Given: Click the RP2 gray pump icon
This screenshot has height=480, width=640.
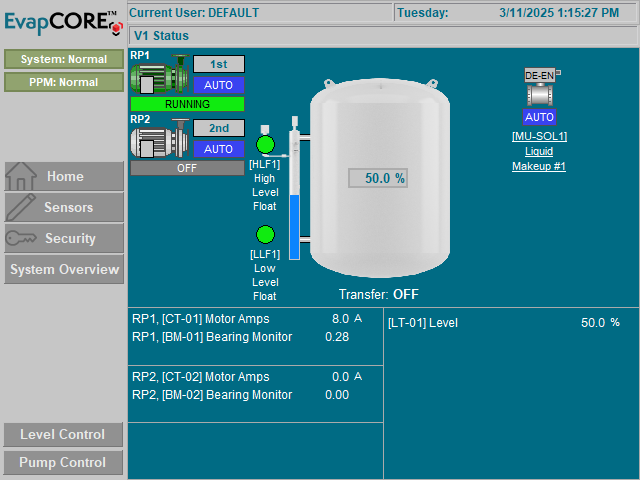Looking at the screenshot, I should (x=160, y=139).
